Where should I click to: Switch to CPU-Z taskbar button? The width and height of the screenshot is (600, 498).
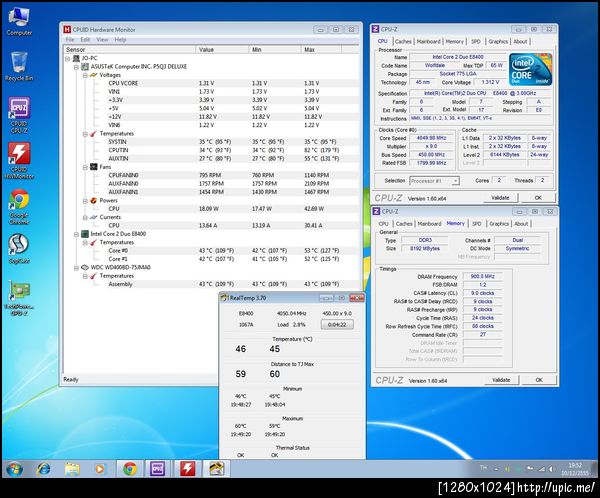click(x=158, y=469)
